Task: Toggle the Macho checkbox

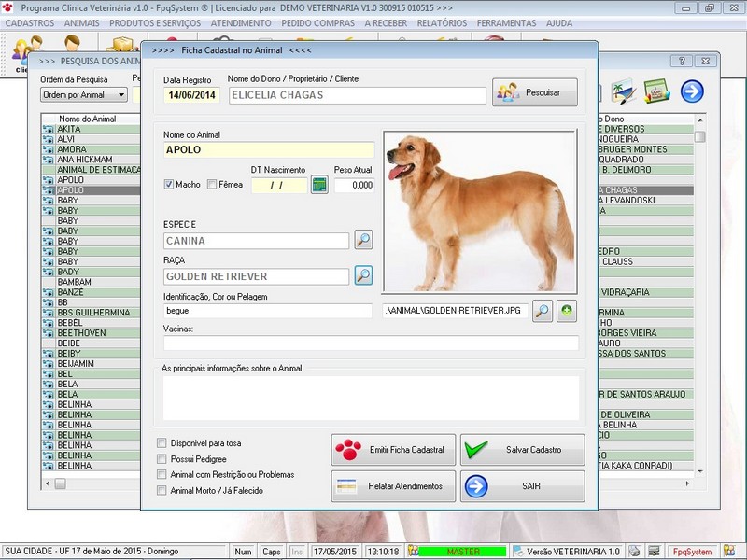Action: pos(169,184)
